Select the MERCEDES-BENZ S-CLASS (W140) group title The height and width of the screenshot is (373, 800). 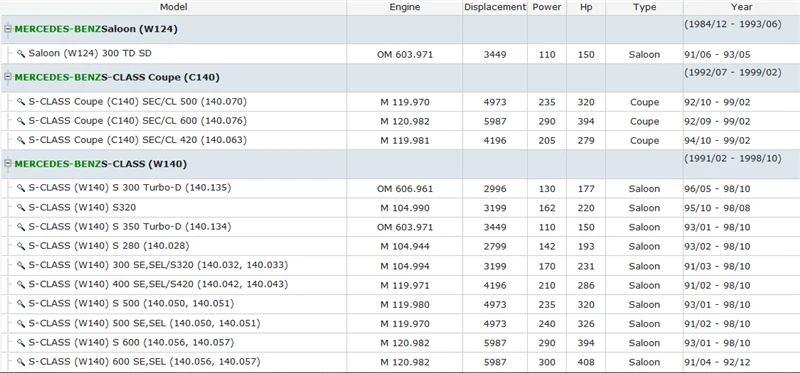(x=101, y=164)
